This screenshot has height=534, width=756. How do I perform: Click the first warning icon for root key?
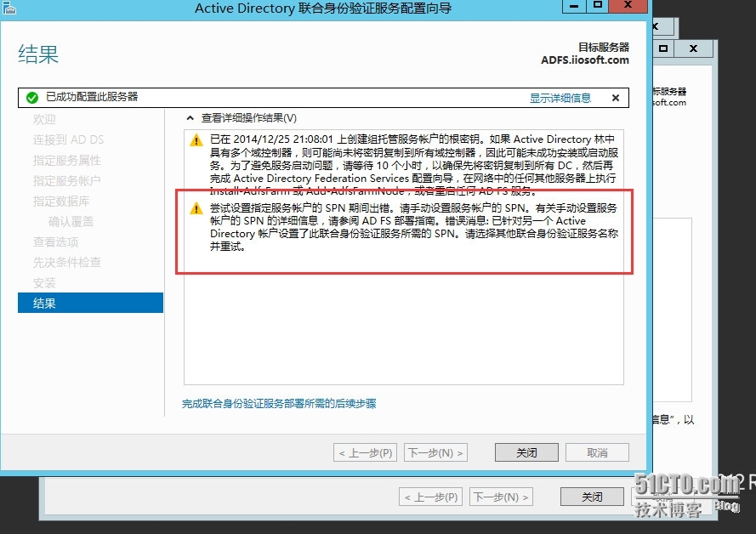pyautogui.click(x=196, y=140)
